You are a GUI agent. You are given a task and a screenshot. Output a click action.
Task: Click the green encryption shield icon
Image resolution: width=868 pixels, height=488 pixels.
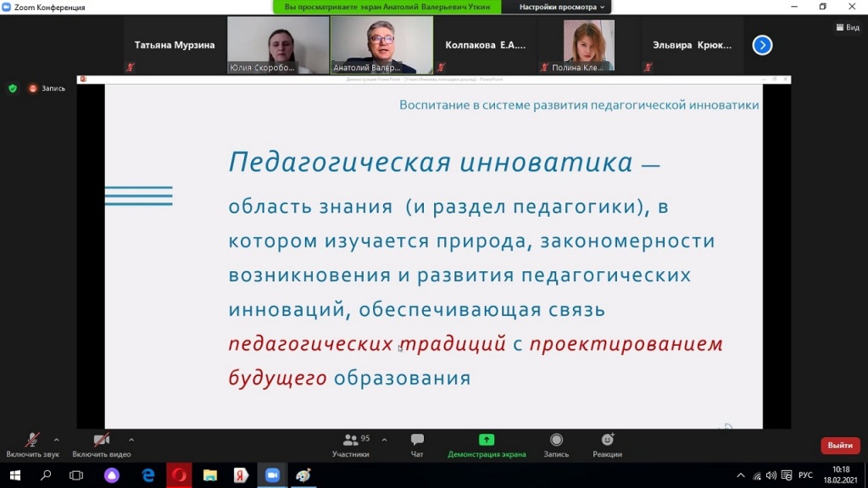pyautogui.click(x=13, y=88)
